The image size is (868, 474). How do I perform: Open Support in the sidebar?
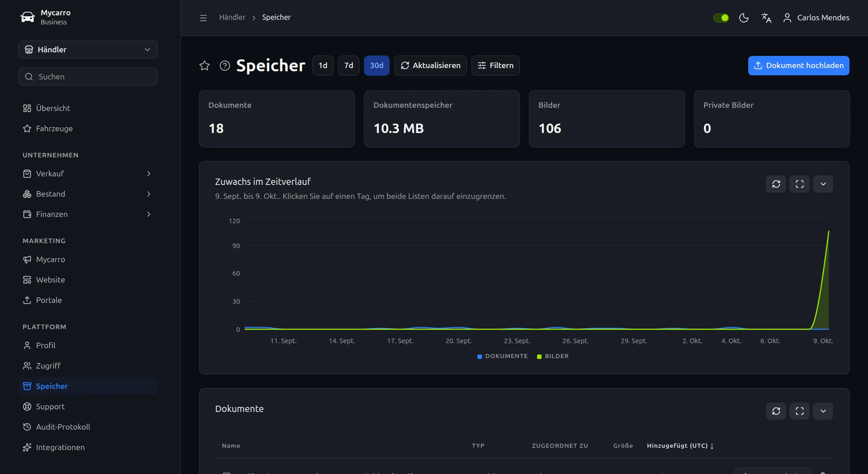[x=88, y=406]
